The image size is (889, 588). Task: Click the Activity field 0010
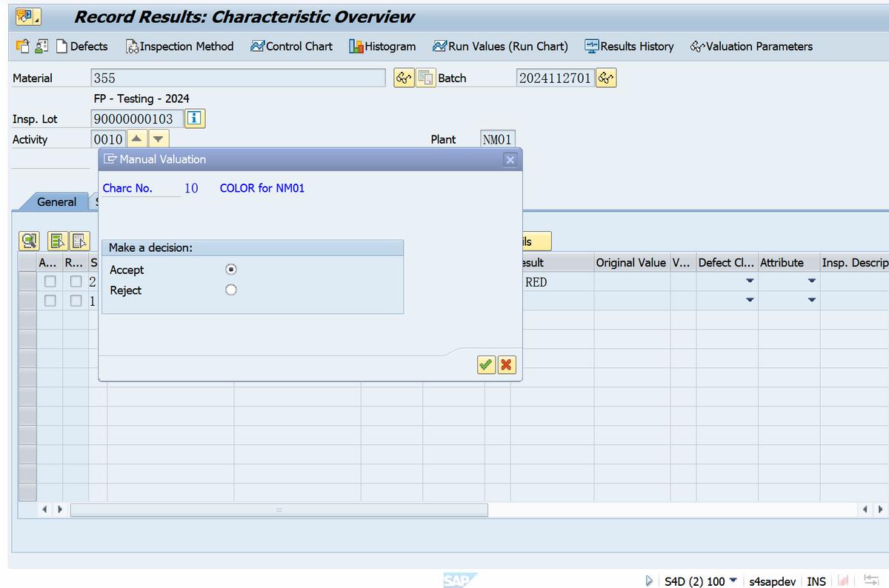tap(108, 139)
